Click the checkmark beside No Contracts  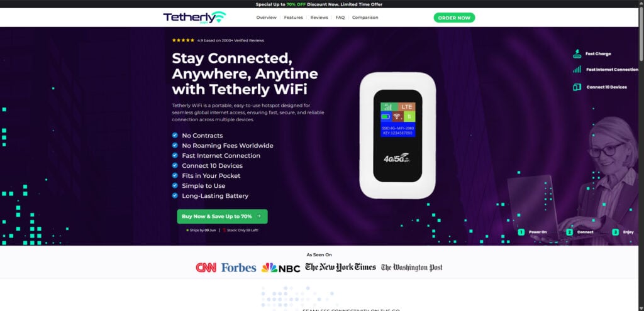(175, 136)
